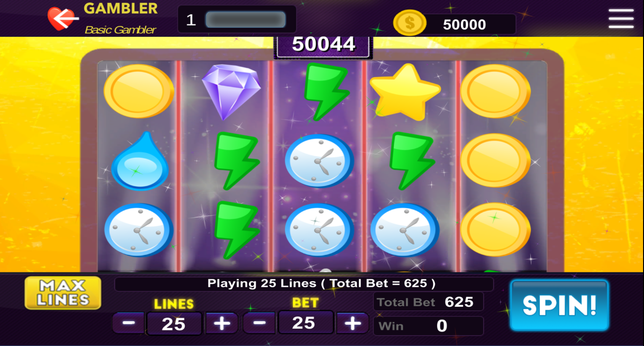Viewport: 644px width, 346px height.
Task: Increase the bet amount
Action: coord(352,323)
